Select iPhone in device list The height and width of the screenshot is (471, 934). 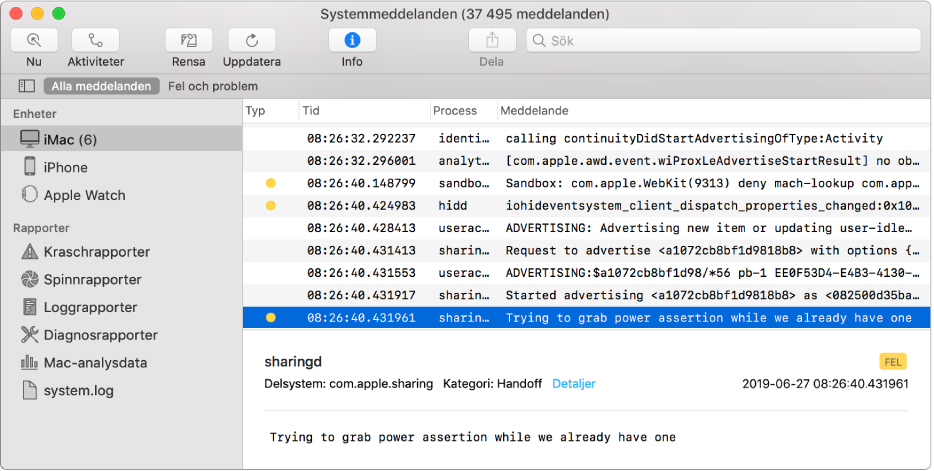(x=122, y=167)
